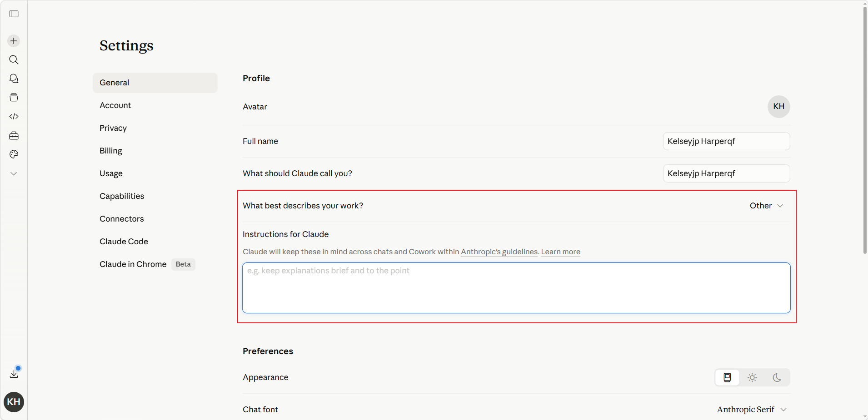The height and width of the screenshot is (420, 868).
Task: Open the projects stack icon
Action: (14, 98)
